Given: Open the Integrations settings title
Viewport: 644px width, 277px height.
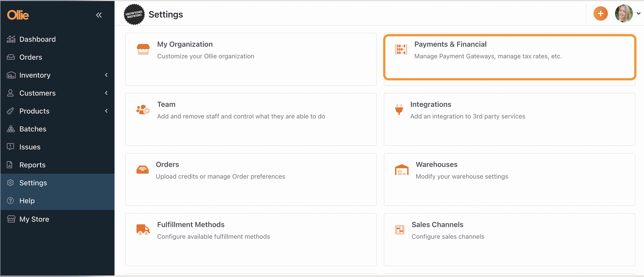Looking at the screenshot, I should (x=431, y=104).
